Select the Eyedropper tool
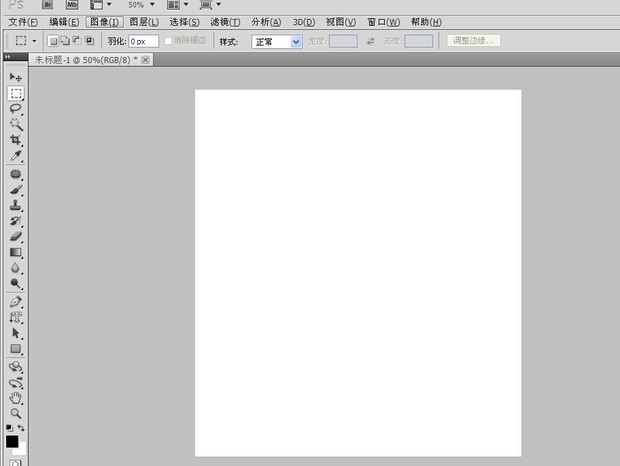Viewport: 620px width, 466px height. (15, 155)
